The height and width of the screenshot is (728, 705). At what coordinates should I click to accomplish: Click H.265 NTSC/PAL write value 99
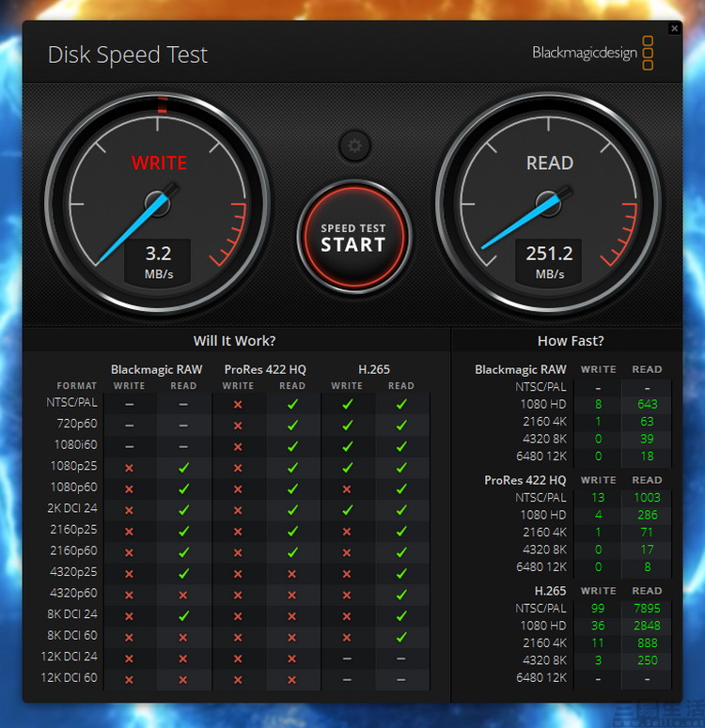click(x=598, y=608)
